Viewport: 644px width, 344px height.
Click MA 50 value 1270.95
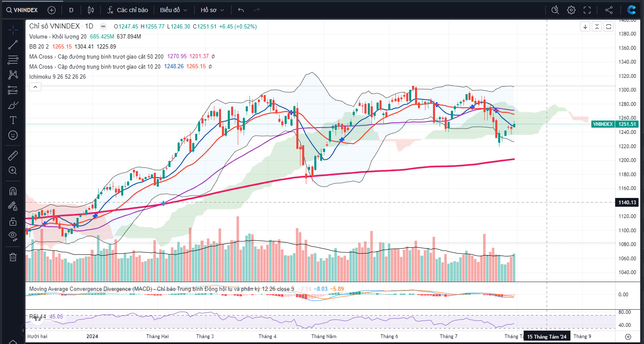click(177, 56)
